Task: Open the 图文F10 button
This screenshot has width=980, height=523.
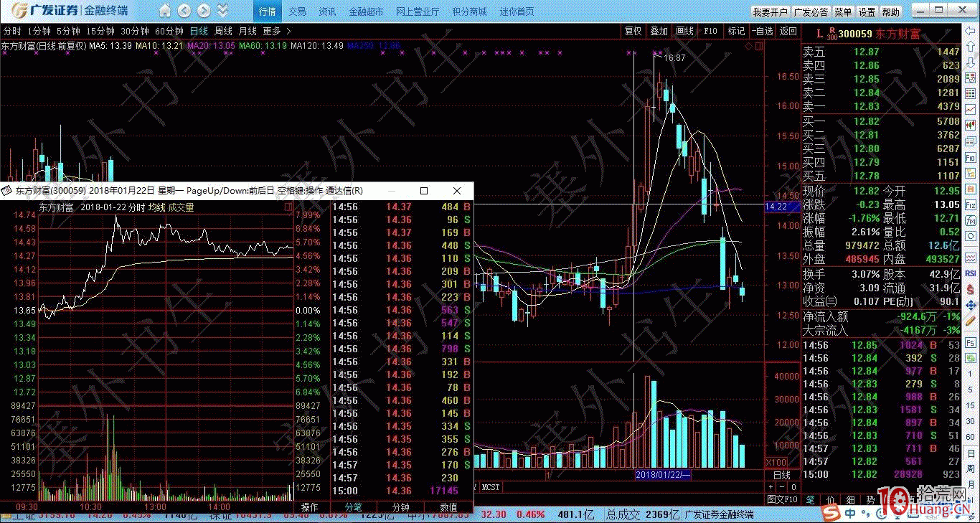Action: [x=783, y=499]
